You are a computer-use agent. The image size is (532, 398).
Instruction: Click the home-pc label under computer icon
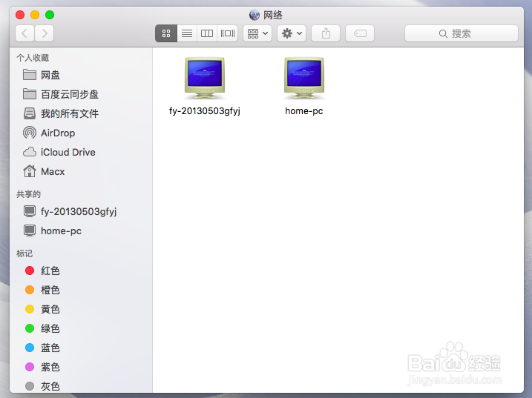304,111
